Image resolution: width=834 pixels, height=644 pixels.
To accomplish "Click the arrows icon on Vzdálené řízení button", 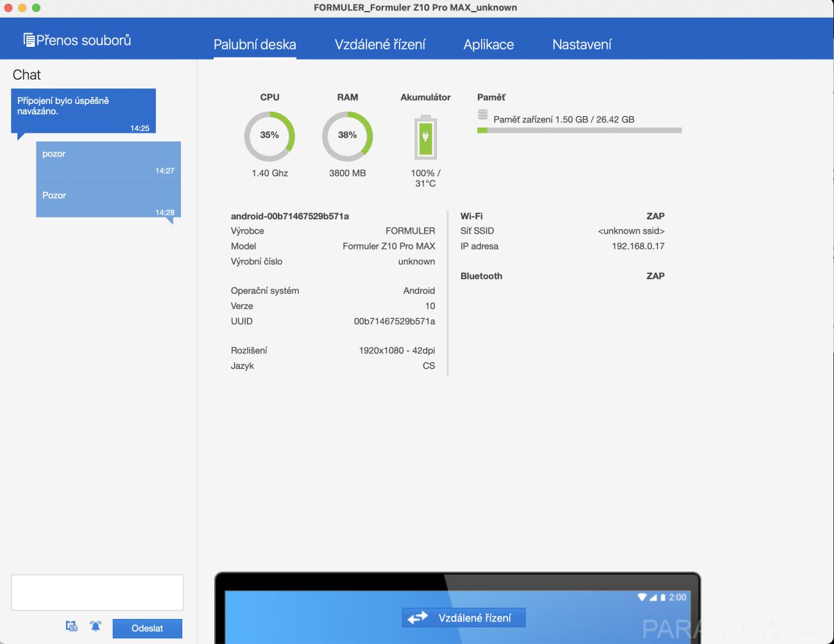I will [418, 618].
